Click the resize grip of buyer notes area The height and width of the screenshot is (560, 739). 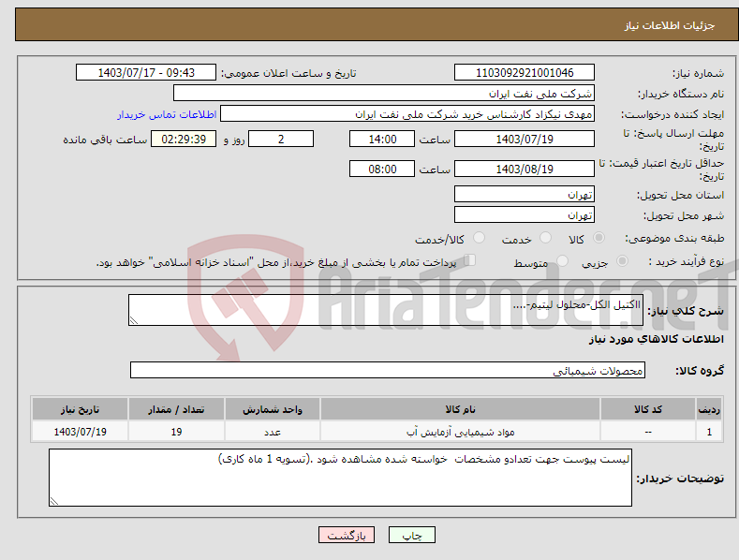click(x=54, y=502)
